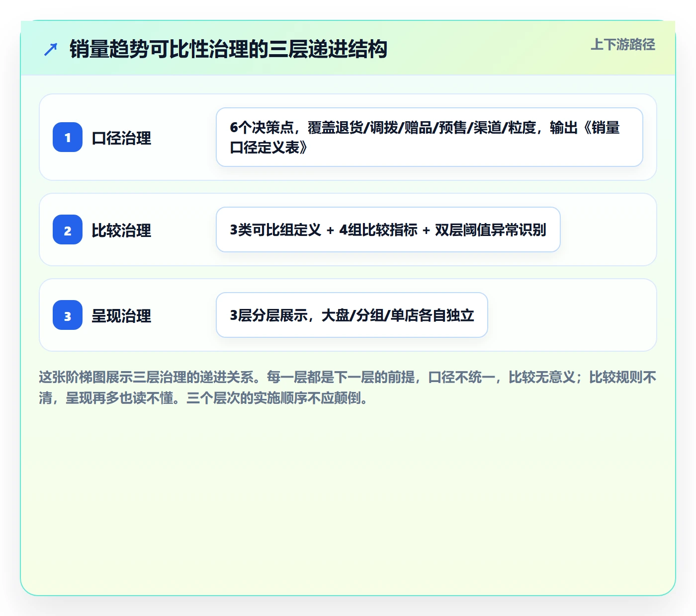Click the description box starting with 6个决策点
696x616 pixels.
coord(430,137)
